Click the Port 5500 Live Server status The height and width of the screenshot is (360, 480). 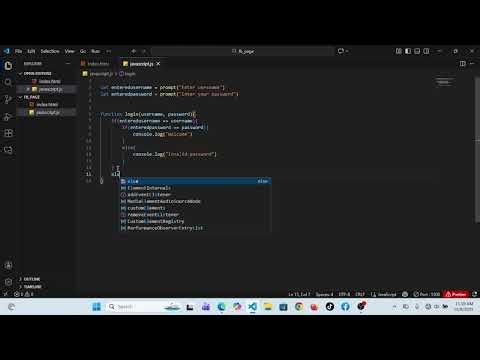[x=427, y=294]
